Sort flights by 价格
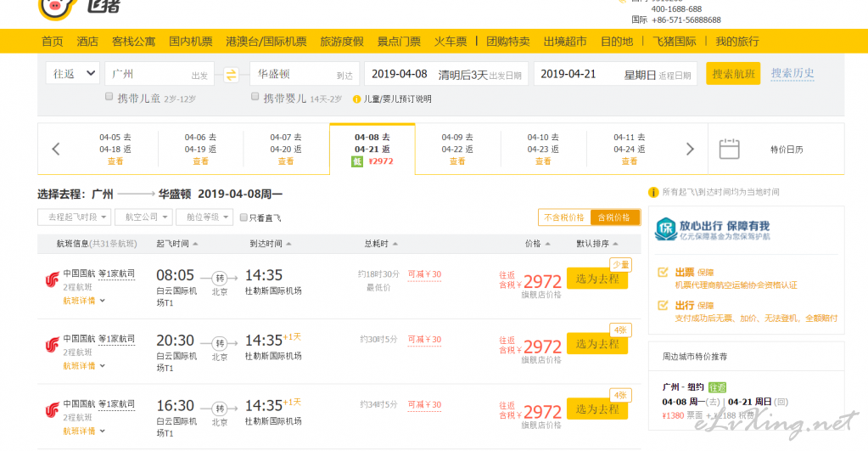 tap(537, 244)
